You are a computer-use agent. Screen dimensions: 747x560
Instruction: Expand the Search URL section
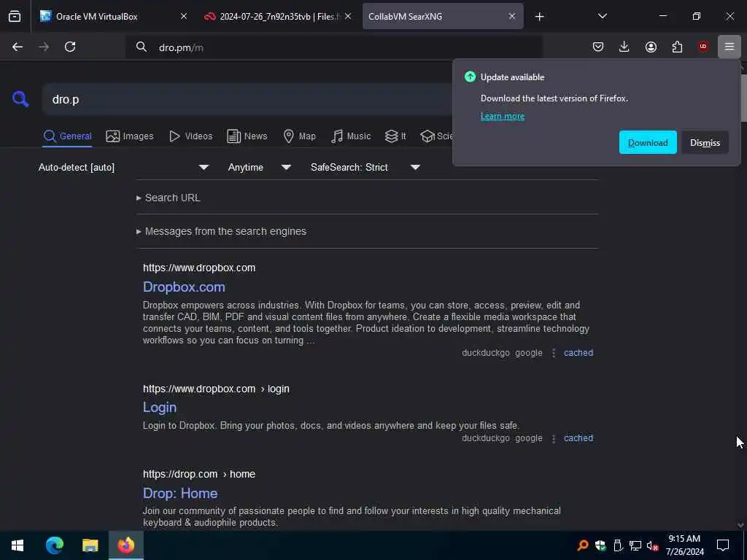coord(169,198)
